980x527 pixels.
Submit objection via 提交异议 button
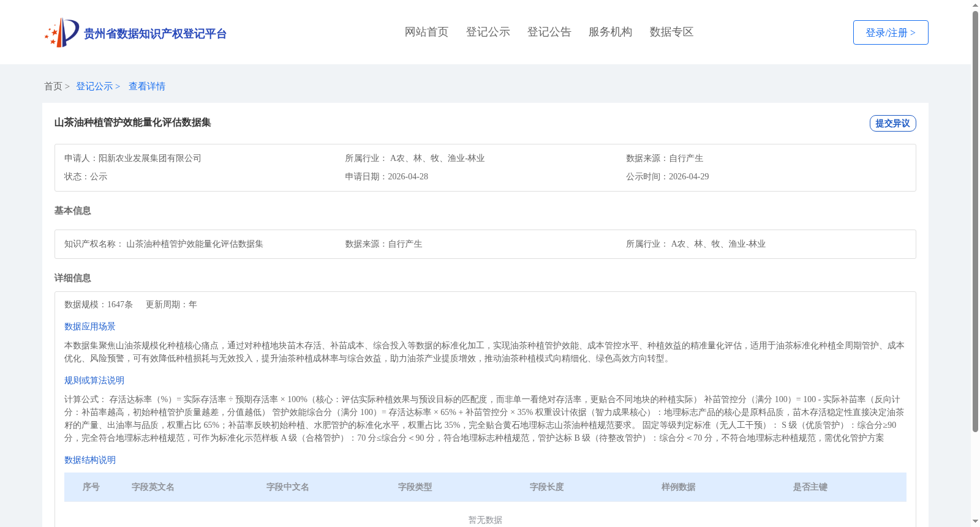point(893,123)
